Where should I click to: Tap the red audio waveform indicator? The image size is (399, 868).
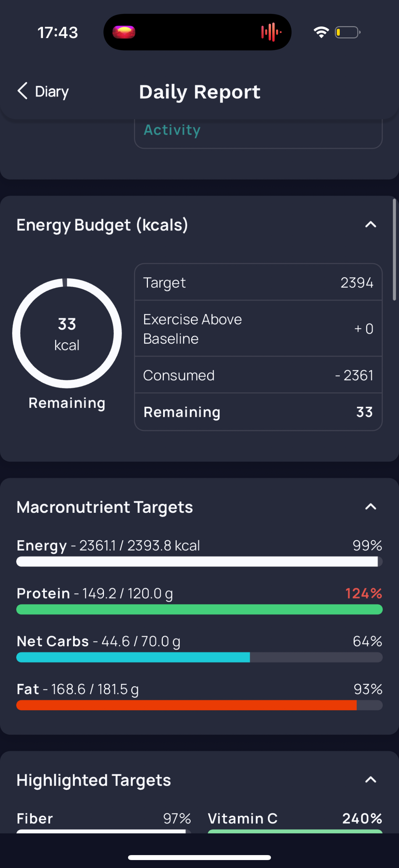click(271, 32)
